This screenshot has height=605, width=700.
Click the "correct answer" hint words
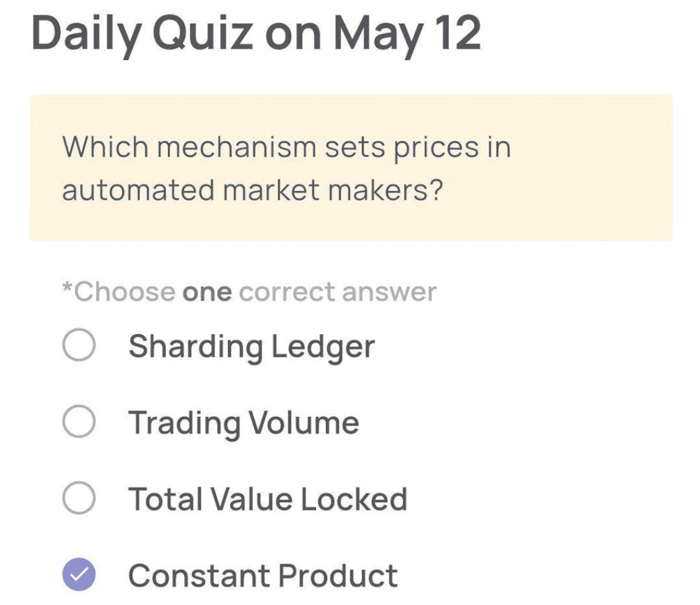click(337, 292)
